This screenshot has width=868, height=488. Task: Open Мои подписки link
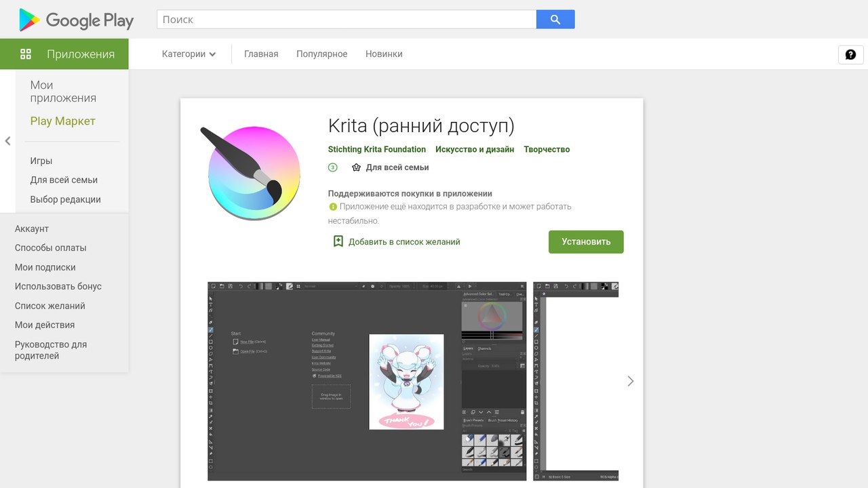click(x=45, y=268)
